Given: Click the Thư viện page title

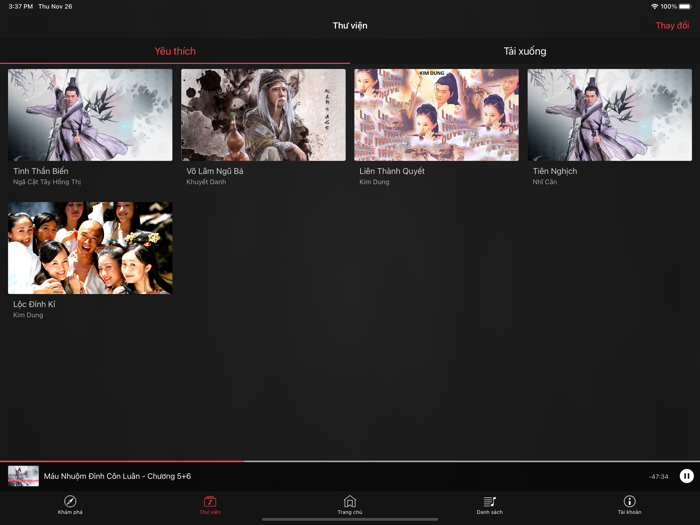Looking at the screenshot, I should [350, 25].
